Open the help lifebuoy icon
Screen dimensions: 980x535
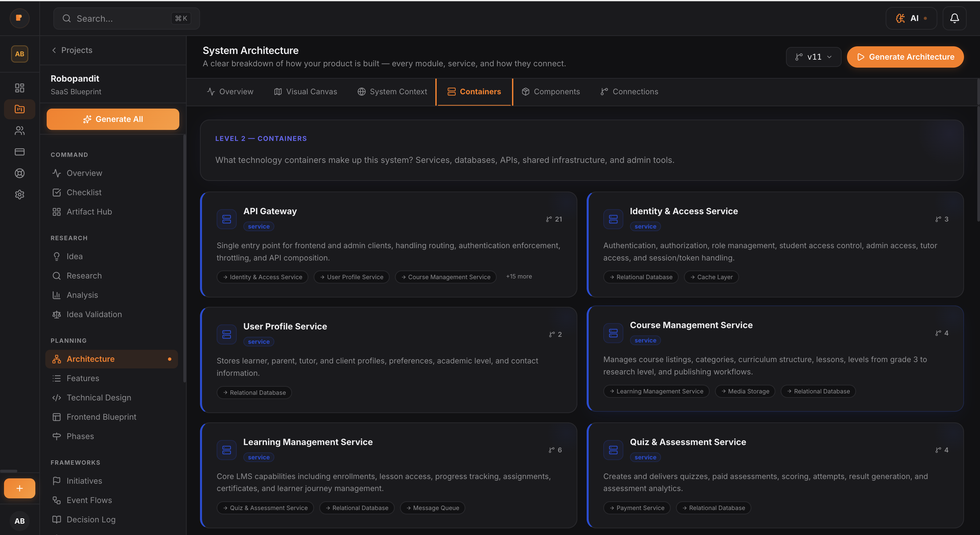[x=19, y=173]
